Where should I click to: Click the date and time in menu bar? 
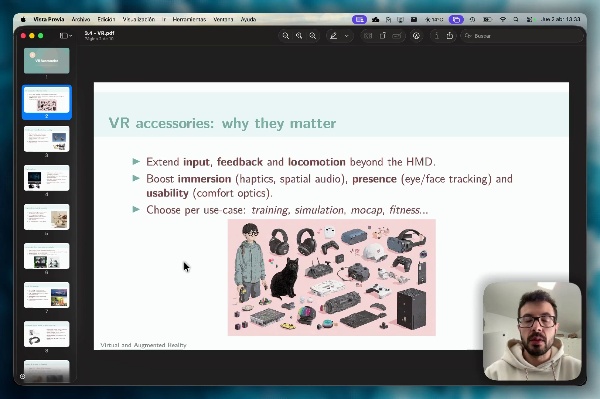[561, 19]
